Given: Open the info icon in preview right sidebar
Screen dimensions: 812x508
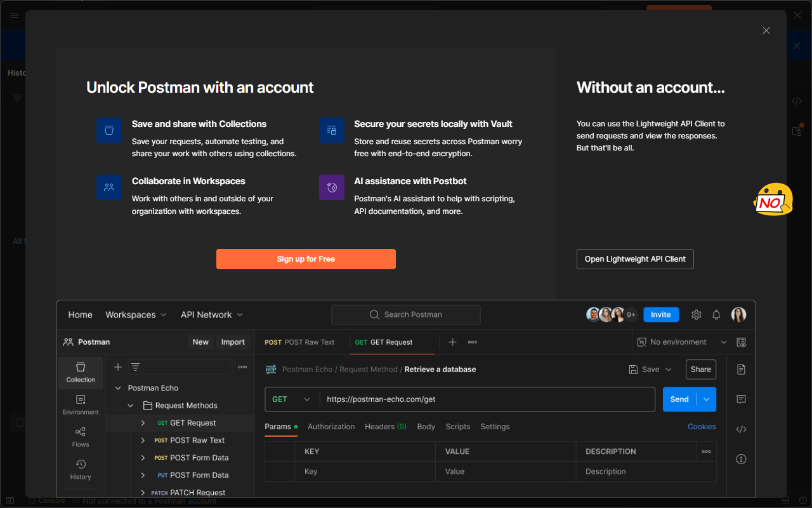Looking at the screenshot, I should [741, 459].
